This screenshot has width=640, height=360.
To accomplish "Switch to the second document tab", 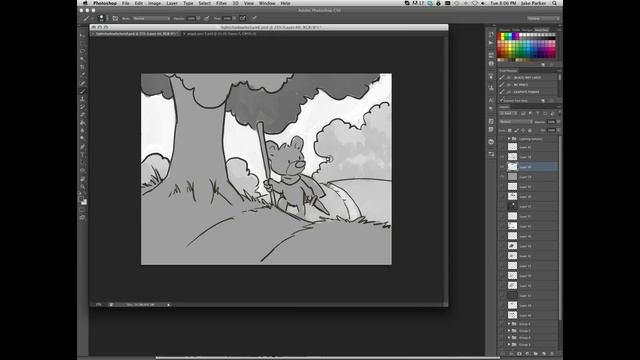I will [220, 34].
